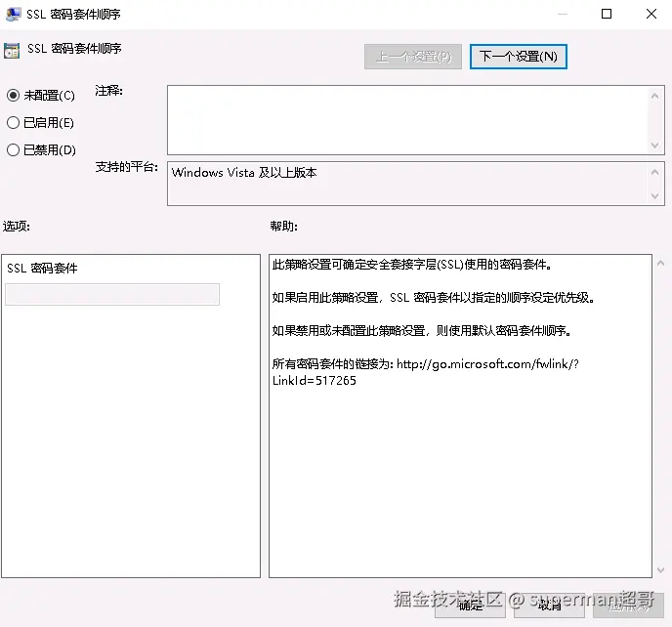Click the 确定 button
This screenshot has height=627, width=672.
click(x=470, y=606)
